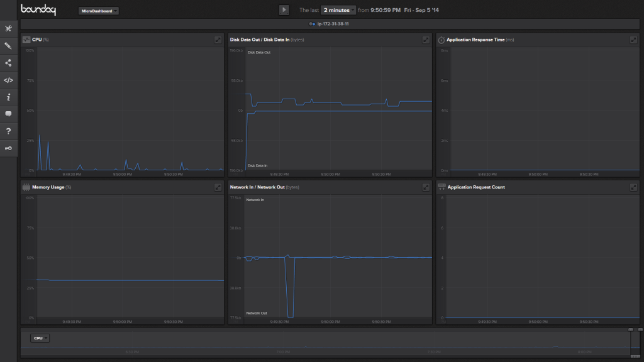Click the memory chip icon beside Memory Usage
Screen dimensions: 644x362
pos(26,187)
